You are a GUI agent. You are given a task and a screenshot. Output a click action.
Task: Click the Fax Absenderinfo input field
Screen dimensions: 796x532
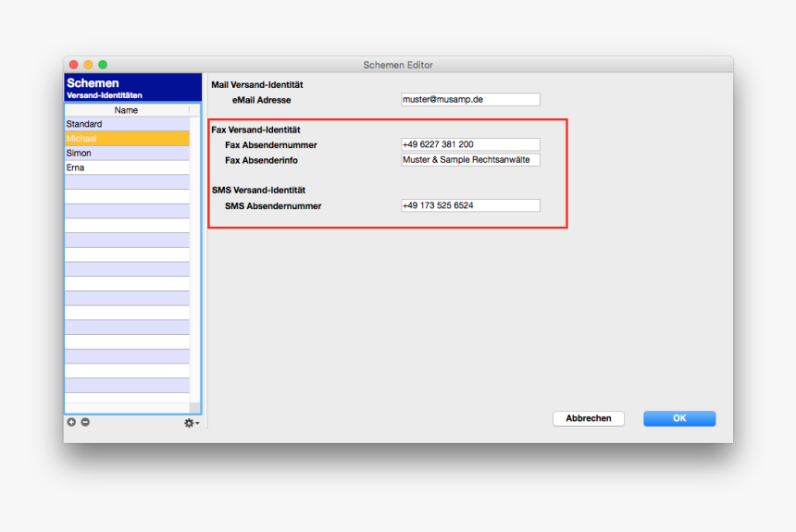click(x=470, y=160)
